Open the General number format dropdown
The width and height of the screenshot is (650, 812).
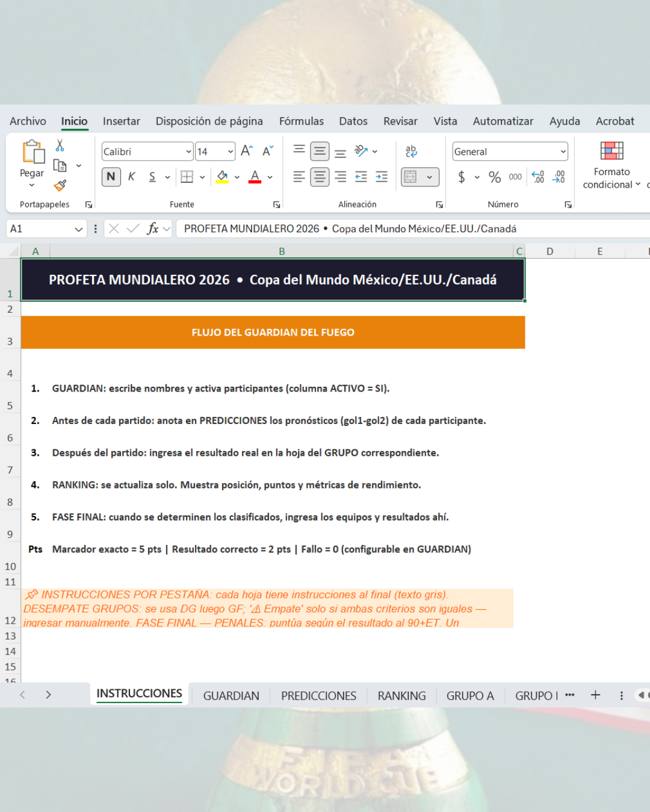click(x=563, y=152)
